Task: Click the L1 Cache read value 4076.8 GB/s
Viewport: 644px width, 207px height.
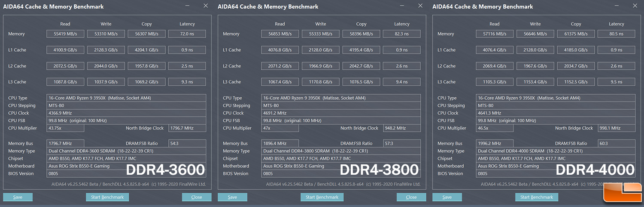Action: point(280,50)
